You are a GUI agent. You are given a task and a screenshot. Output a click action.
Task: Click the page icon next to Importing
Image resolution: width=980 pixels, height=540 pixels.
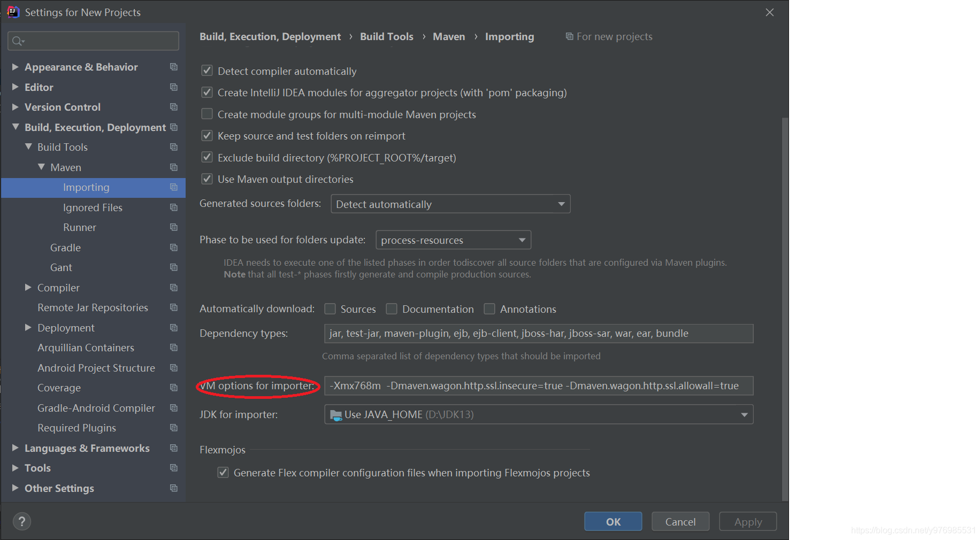pyautogui.click(x=173, y=188)
